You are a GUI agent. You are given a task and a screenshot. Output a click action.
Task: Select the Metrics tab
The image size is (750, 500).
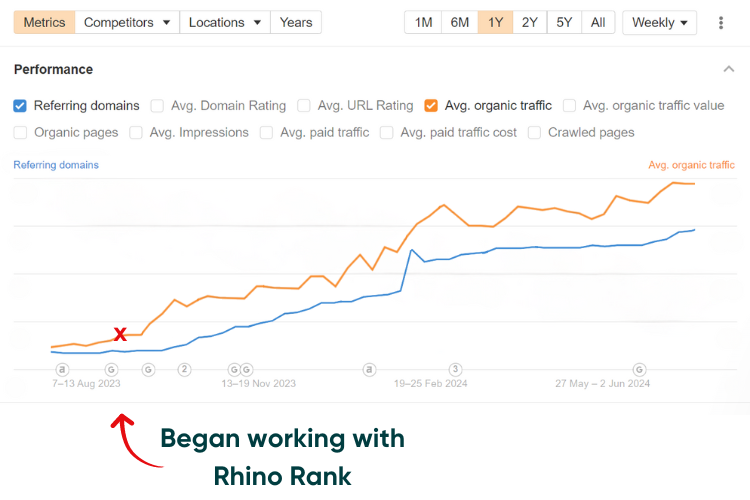point(44,22)
